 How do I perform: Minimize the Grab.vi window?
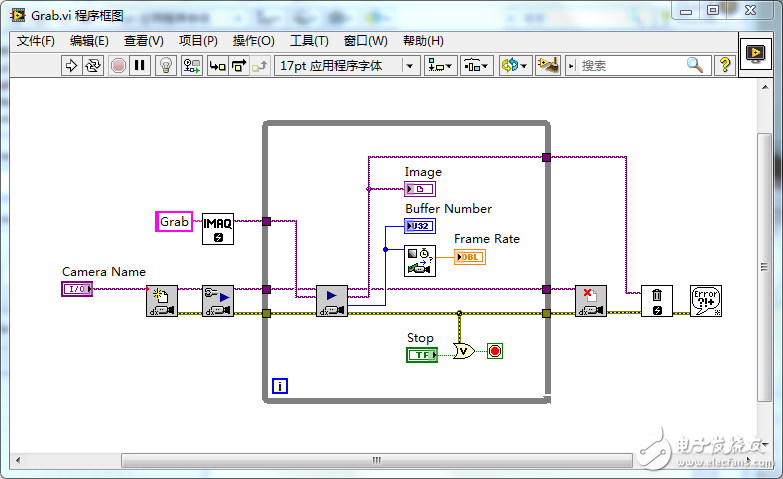point(686,10)
